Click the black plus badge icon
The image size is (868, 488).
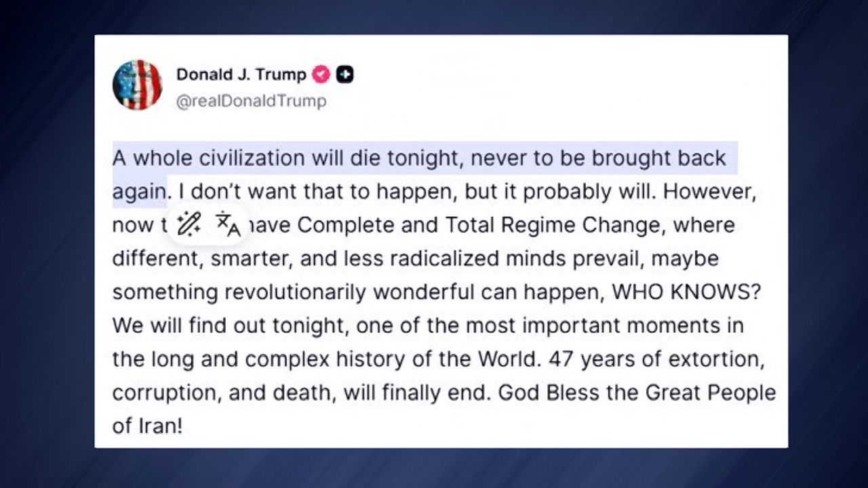point(344,75)
